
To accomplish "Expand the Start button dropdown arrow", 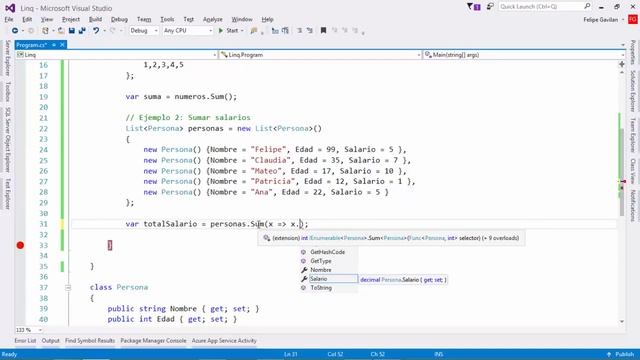I will 242,31.
